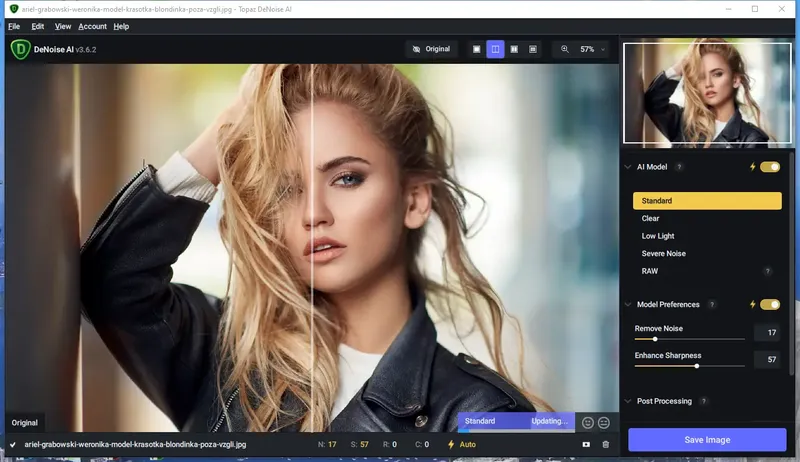Click the DeNoise AI shield logo

(20, 49)
